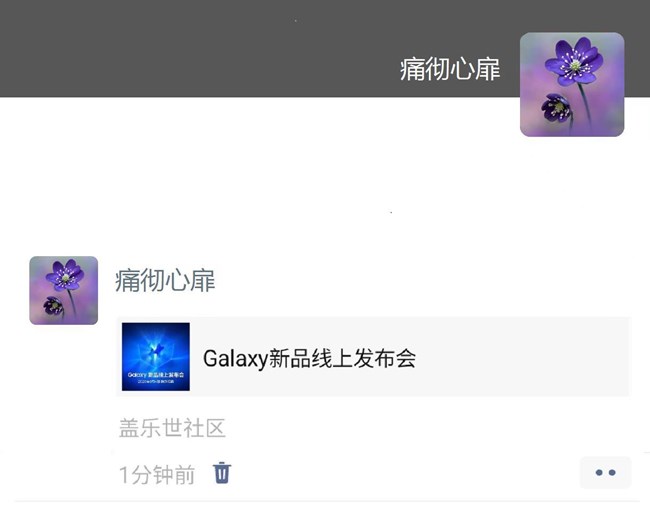The height and width of the screenshot is (508, 650).
Task: Tap the dark gray cover photo area
Action: [249, 50]
